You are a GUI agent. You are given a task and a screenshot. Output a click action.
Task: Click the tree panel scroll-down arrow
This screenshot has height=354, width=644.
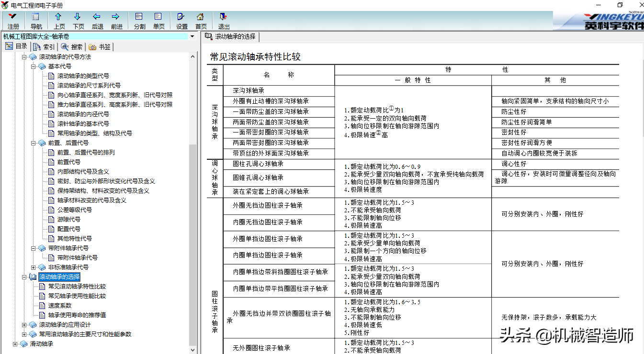click(193, 350)
